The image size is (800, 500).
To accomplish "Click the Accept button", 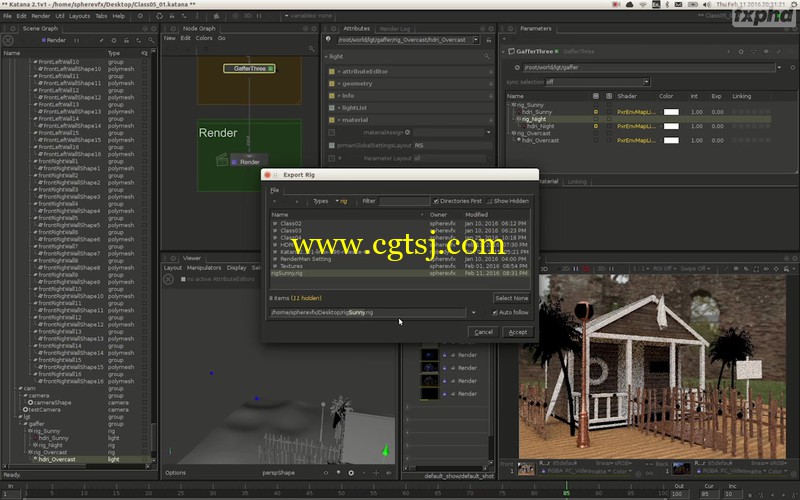I will [x=518, y=332].
